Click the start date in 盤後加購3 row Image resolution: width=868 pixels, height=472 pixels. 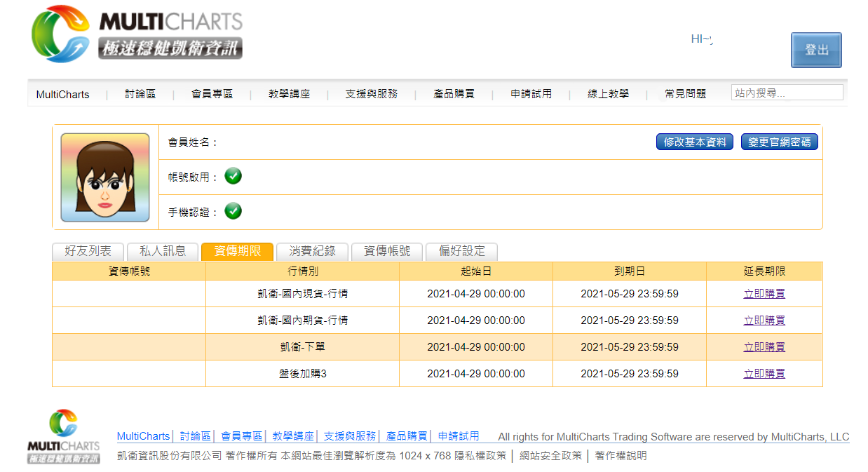[476, 374]
